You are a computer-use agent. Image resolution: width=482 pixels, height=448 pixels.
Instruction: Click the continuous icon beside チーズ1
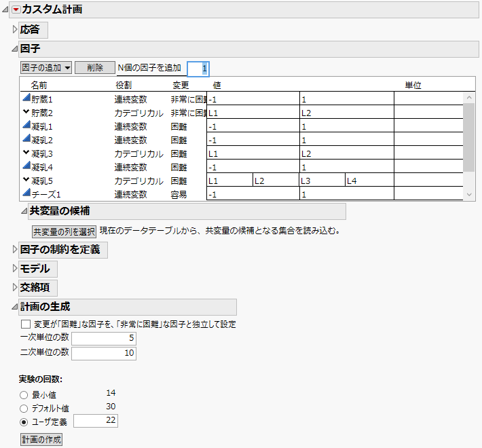(26, 193)
